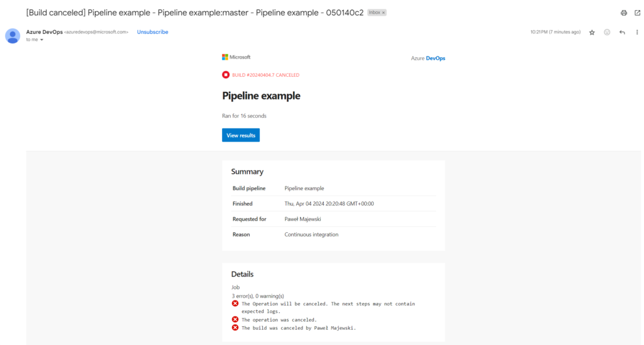Click the Unsubscribe link
The width and height of the screenshot is (644, 345).
click(x=152, y=32)
